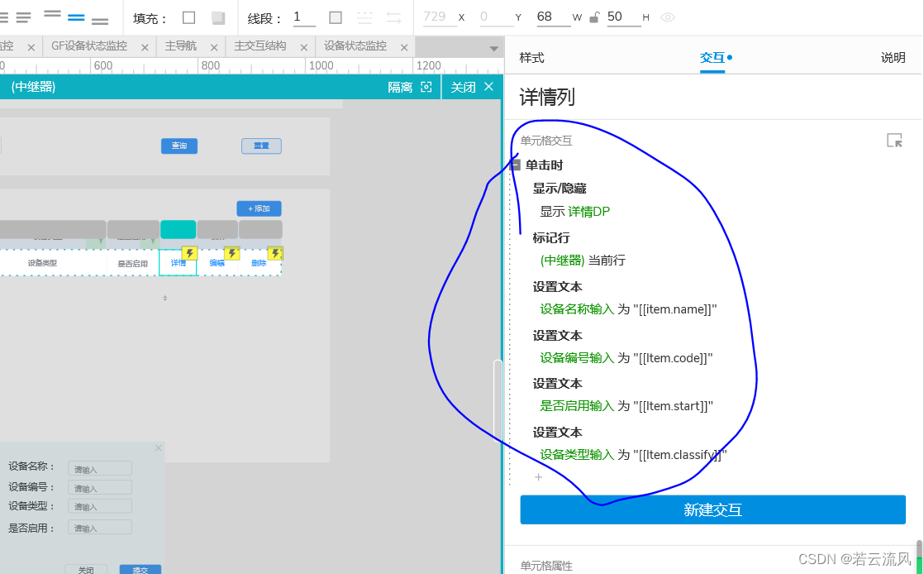Viewport: 924px width, 574px height.
Task: Collapse the 单击时 event
Action: point(517,165)
